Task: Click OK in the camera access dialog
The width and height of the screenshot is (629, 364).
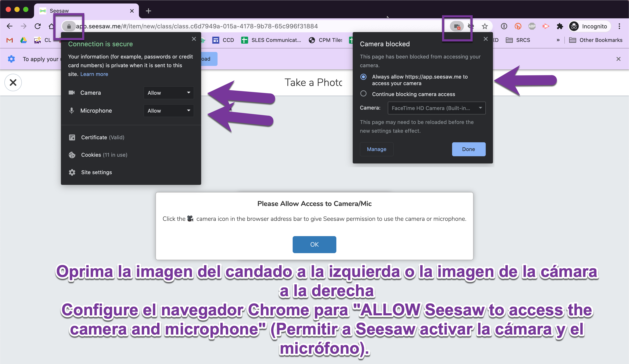Action: pyautogui.click(x=314, y=244)
